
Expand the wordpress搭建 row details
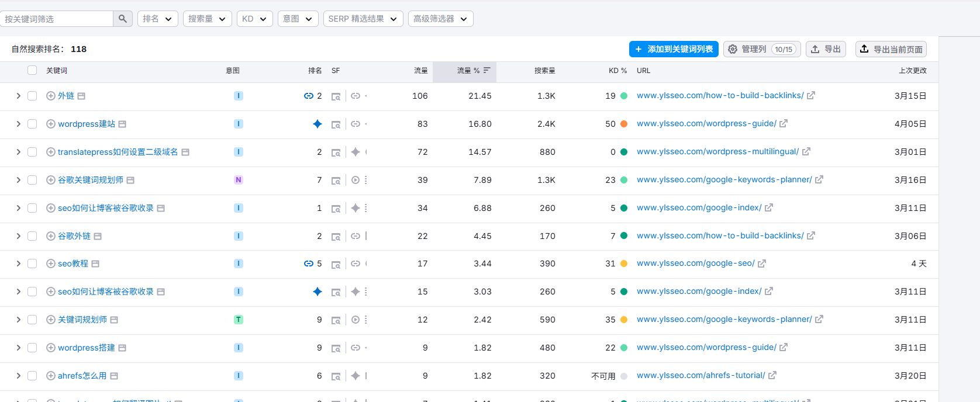point(18,348)
